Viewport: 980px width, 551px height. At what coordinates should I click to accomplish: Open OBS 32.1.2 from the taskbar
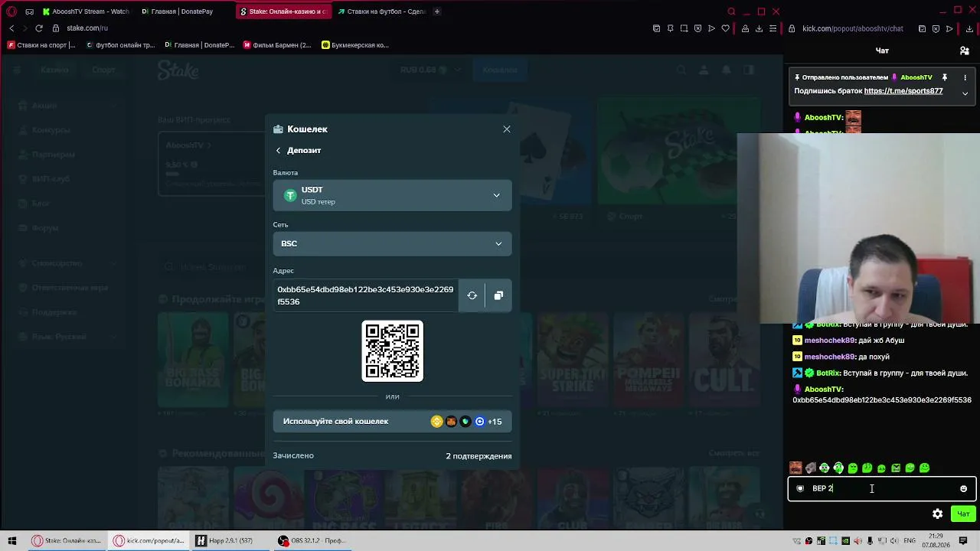pos(312,540)
